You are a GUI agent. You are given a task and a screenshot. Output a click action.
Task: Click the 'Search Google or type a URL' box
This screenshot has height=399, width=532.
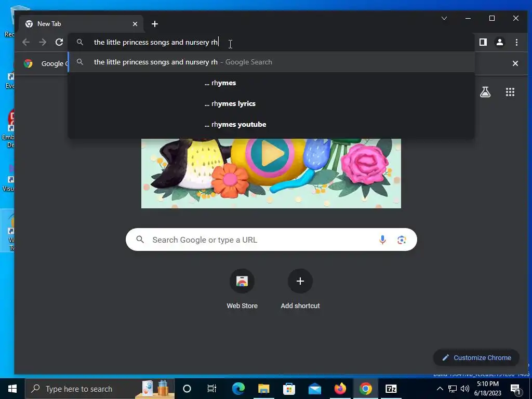(x=271, y=240)
